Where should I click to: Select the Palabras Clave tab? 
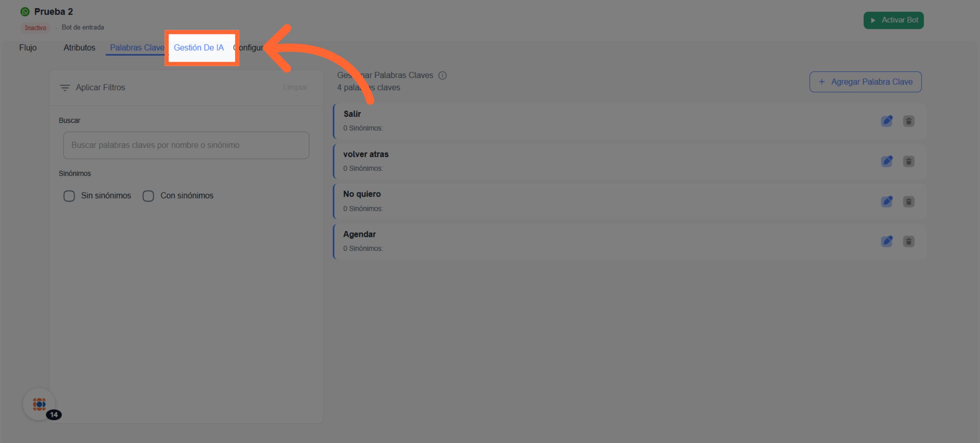coord(137,48)
